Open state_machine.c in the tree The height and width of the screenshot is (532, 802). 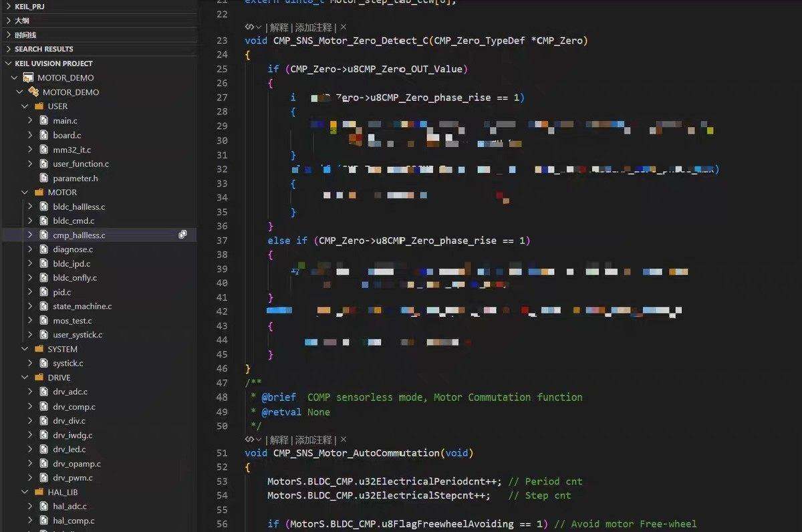(82, 306)
